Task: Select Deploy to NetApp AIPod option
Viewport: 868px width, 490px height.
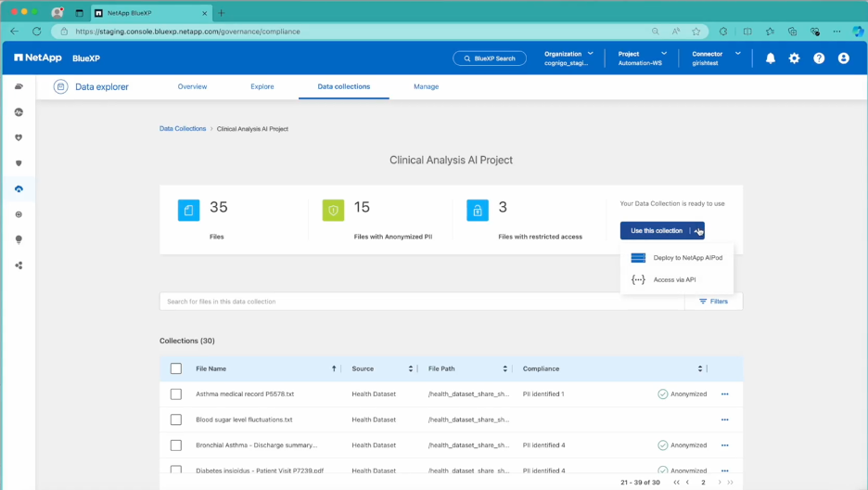Action: coord(686,258)
